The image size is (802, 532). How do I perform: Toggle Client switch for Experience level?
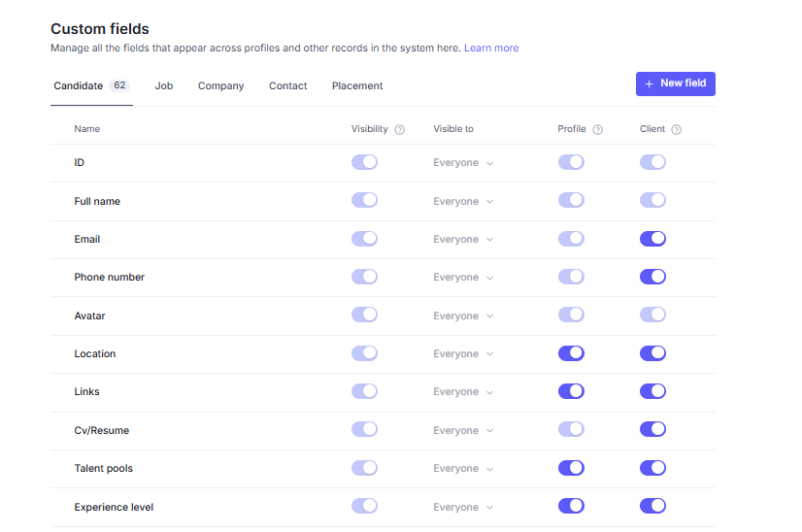(652, 506)
